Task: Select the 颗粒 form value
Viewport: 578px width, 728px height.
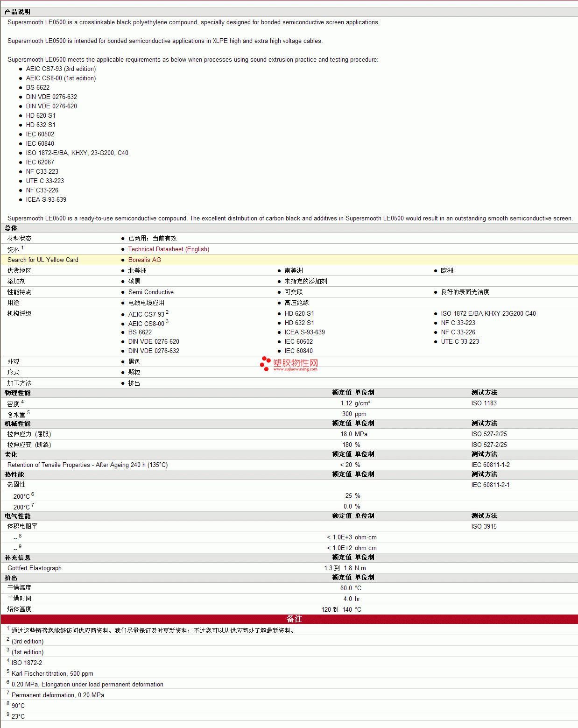Action: [134, 373]
